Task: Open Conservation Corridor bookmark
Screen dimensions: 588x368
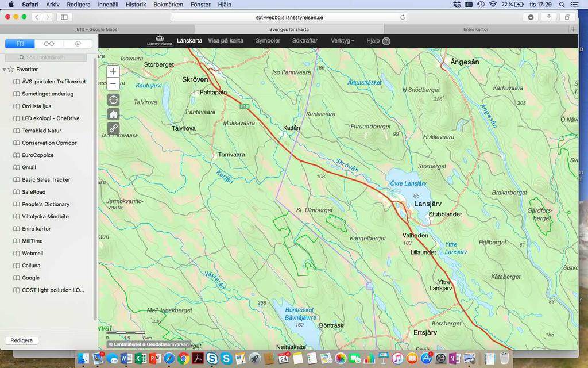Action: coord(49,143)
